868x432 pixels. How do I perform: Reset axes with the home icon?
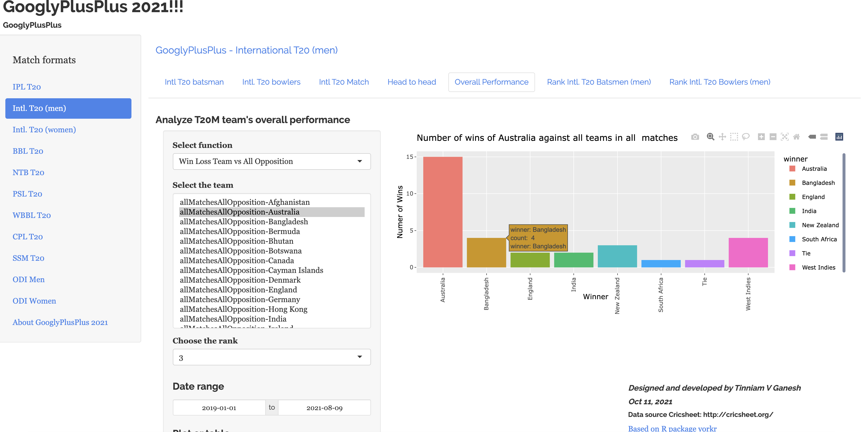coord(797,137)
